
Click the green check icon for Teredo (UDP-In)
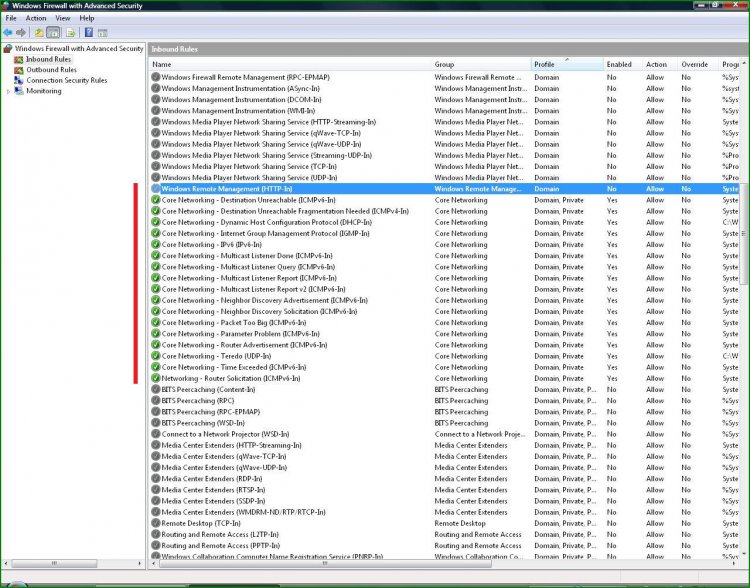tap(155, 356)
